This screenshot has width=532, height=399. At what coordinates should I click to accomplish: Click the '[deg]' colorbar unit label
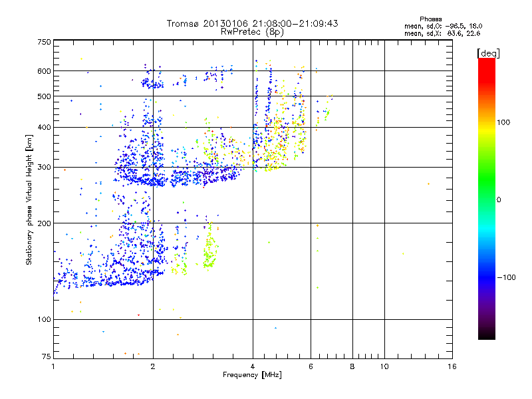click(488, 53)
